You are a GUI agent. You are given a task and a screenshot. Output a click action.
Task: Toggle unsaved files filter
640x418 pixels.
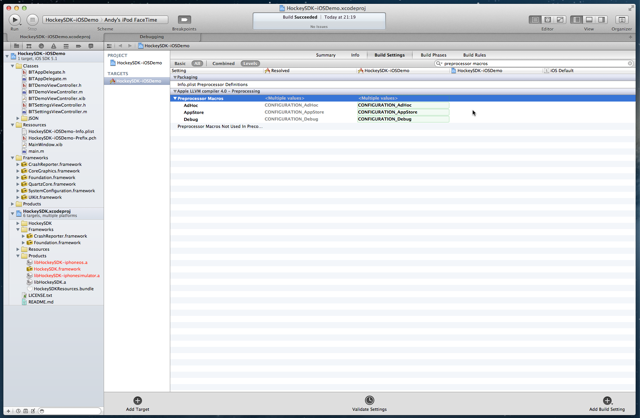click(33, 411)
